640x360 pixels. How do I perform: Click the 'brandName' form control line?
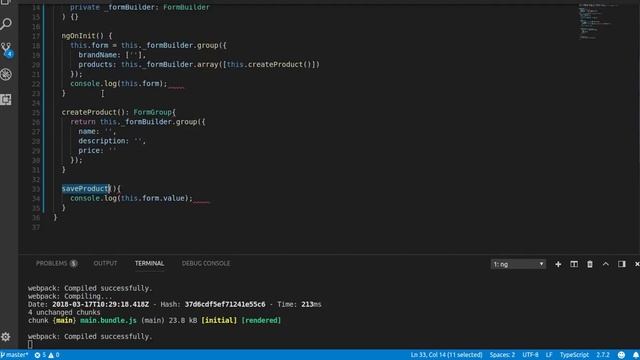pyautogui.click(x=112, y=55)
